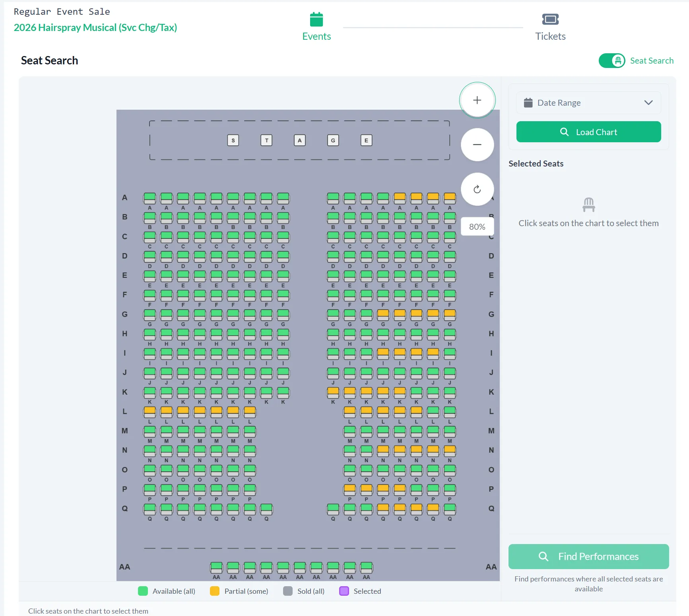Click the green Available legend swatch

143,591
